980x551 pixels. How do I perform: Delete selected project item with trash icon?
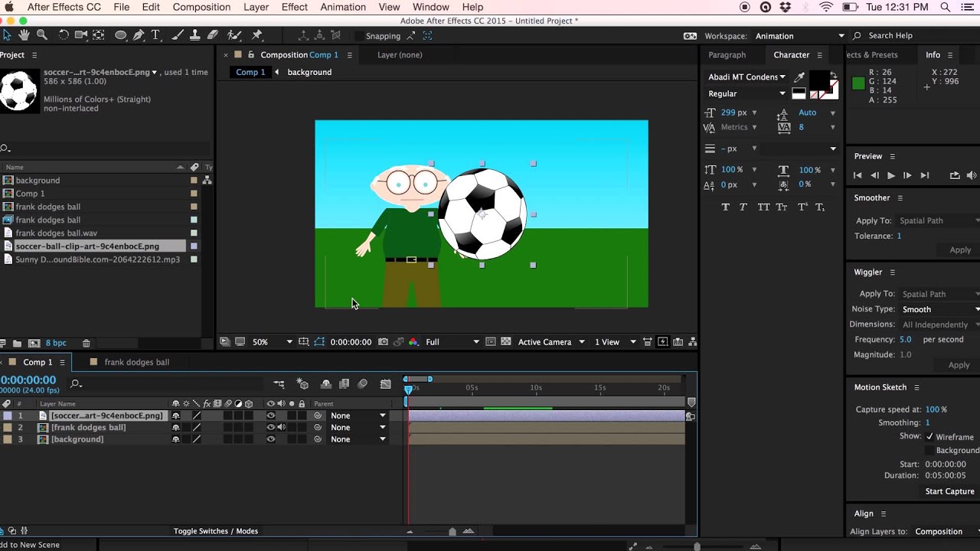click(86, 344)
